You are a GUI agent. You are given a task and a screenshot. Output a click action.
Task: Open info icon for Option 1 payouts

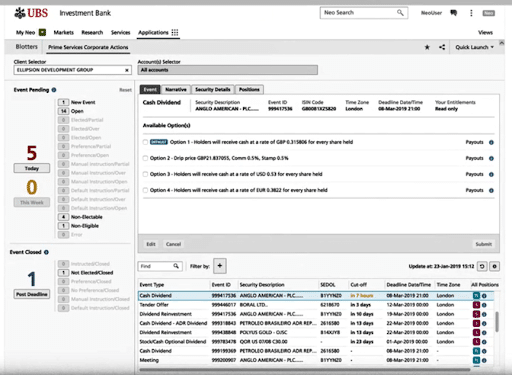click(491, 142)
